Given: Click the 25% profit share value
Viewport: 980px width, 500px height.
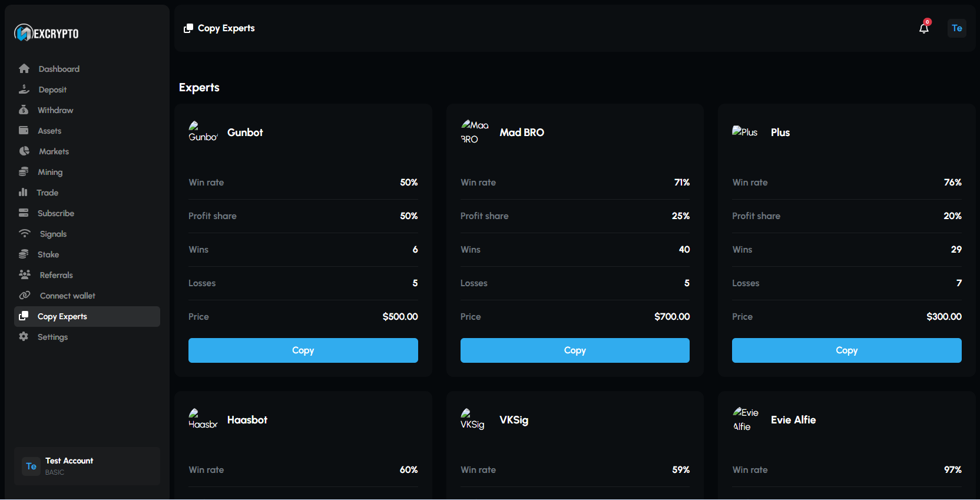Looking at the screenshot, I should click(x=681, y=216).
